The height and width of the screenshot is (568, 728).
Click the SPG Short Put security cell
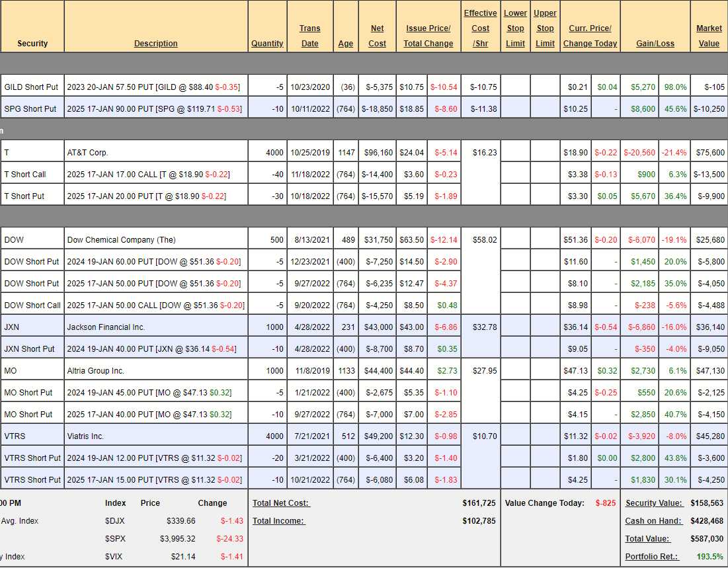(x=30, y=109)
